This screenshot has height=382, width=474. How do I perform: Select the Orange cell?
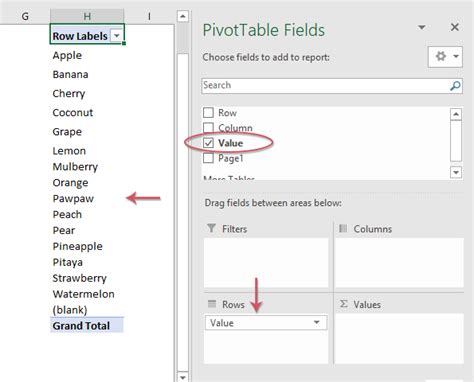coord(87,182)
